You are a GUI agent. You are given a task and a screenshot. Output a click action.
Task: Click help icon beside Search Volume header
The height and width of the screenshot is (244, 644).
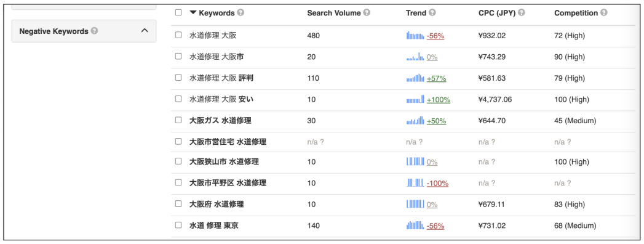coord(367,13)
